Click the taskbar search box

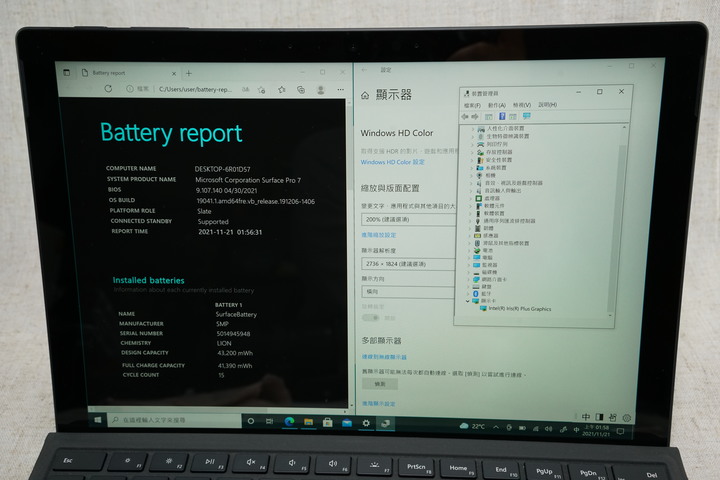(x=174, y=420)
